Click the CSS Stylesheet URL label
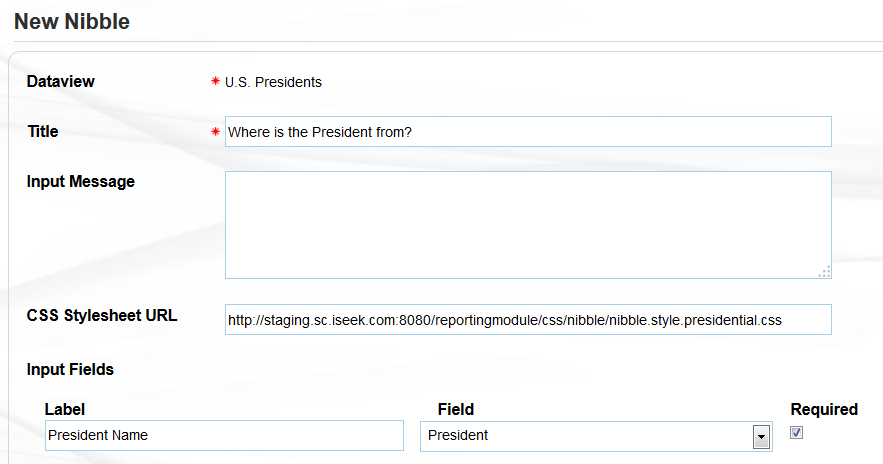 click(102, 316)
